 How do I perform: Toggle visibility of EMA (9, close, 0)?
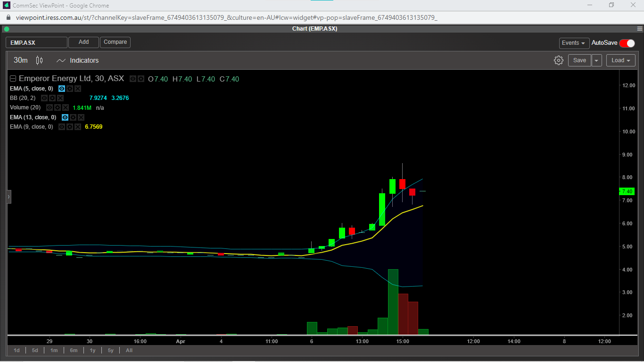pyautogui.click(x=62, y=127)
